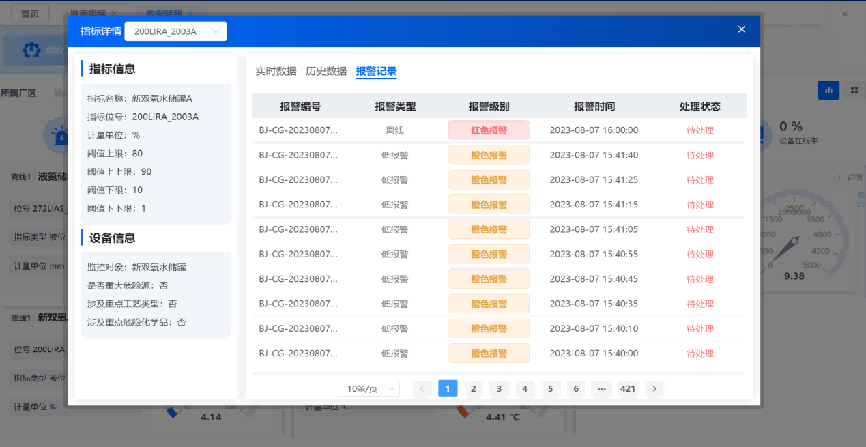Click 待处理 for the 15:41:40 alarm

tap(700, 155)
